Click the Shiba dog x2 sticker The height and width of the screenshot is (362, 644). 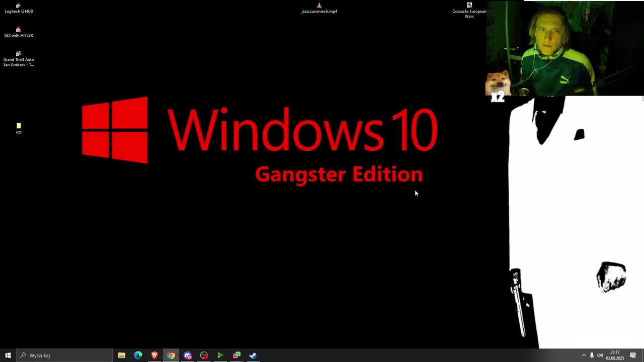pyautogui.click(x=498, y=86)
